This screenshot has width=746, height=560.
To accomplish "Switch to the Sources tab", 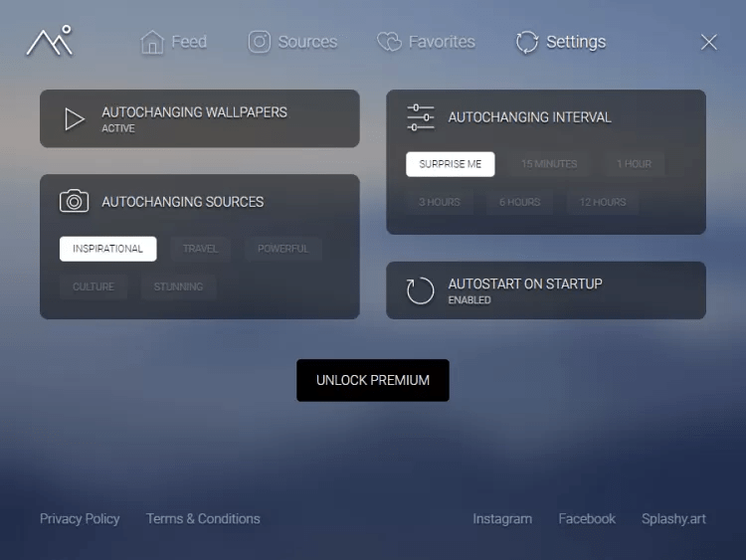I will click(306, 42).
